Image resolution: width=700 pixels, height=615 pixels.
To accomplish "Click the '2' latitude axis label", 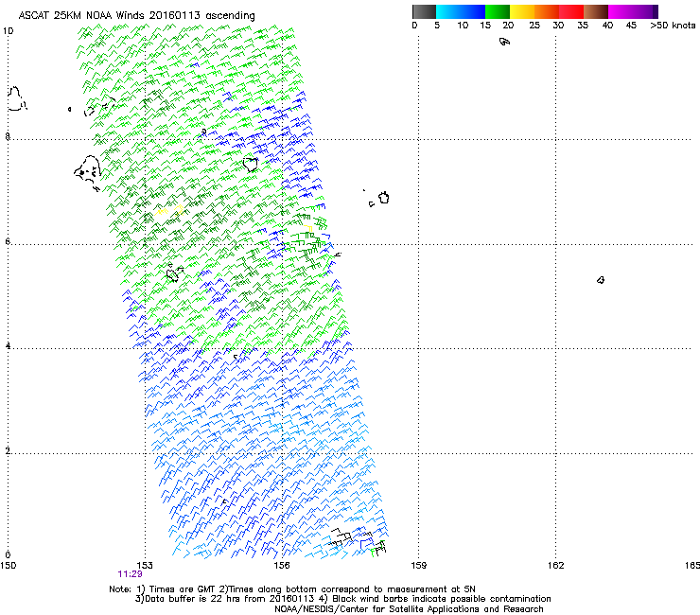I will pyautogui.click(x=8, y=450).
